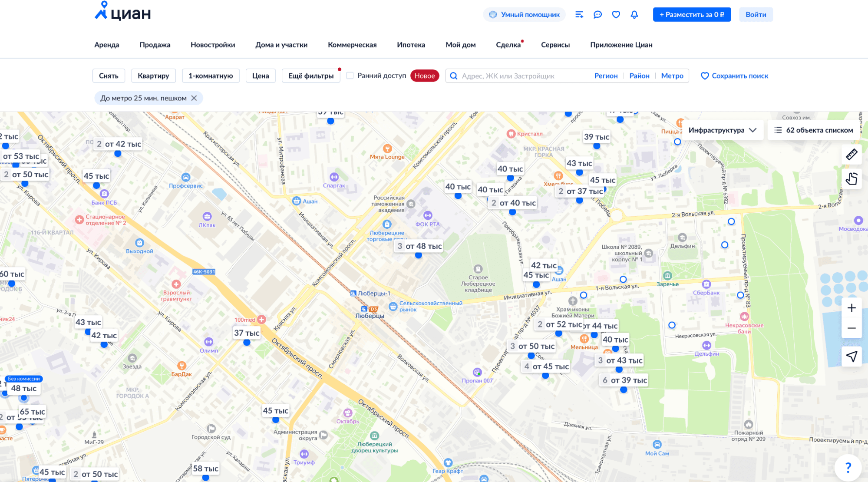Viewport: 868px width, 482px height.
Task: Zoom out the map with minus button
Action: 851,328
